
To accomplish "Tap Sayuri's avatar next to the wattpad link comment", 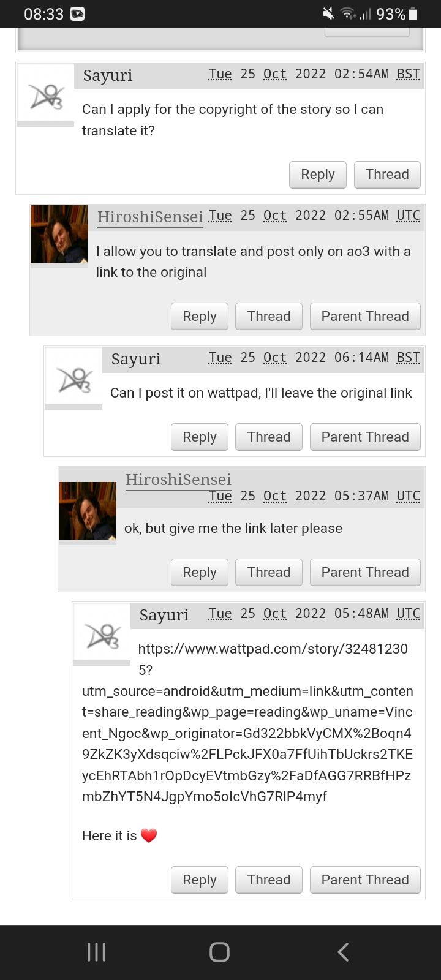I will 102,633.
